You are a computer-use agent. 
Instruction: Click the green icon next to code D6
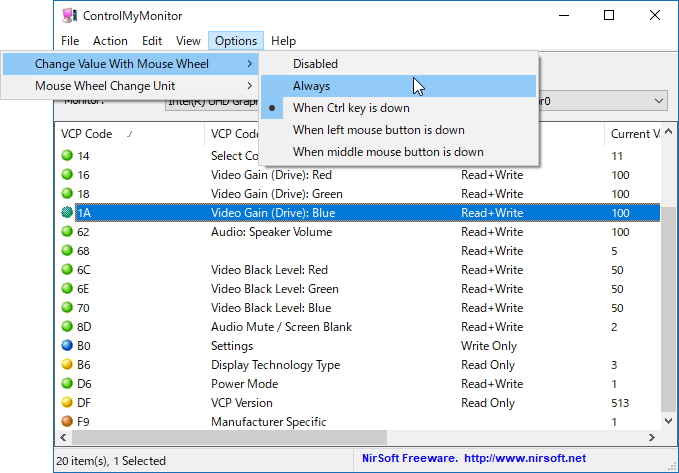pos(67,383)
